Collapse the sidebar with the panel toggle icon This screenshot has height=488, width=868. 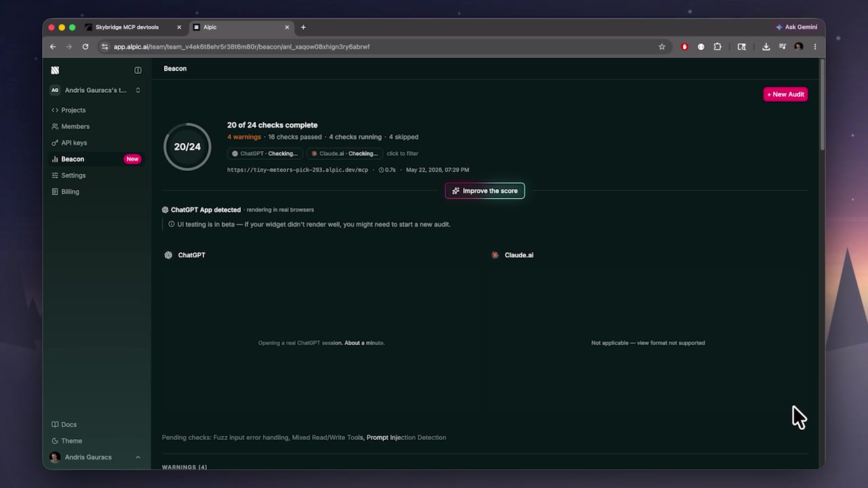tap(138, 70)
